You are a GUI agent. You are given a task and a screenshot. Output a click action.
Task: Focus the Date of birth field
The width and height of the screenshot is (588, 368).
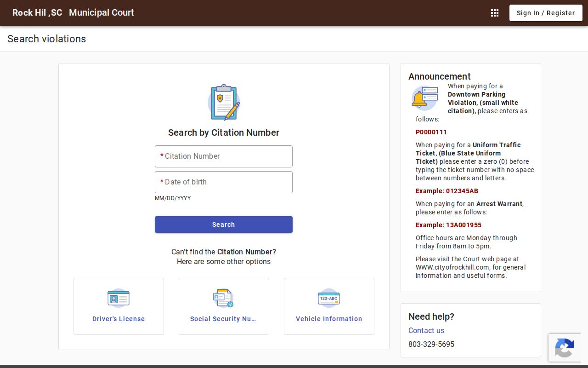click(x=224, y=182)
